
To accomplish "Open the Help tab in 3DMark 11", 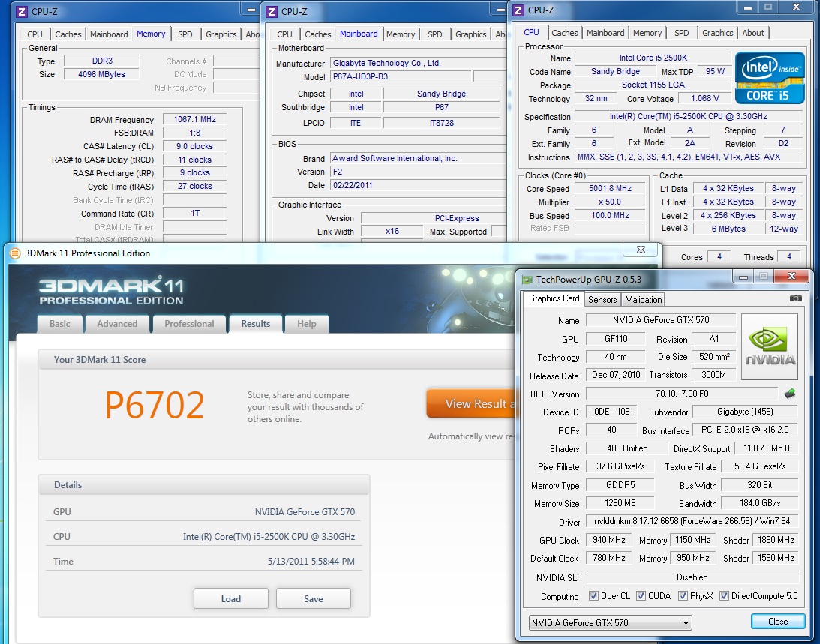I will pyautogui.click(x=306, y=324).
